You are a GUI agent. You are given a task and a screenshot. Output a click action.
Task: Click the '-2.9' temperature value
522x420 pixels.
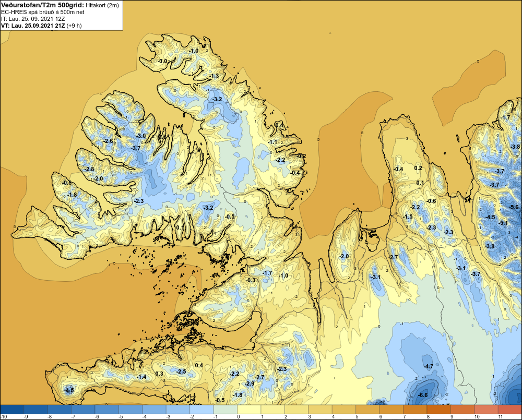click(x=250, y=383)
